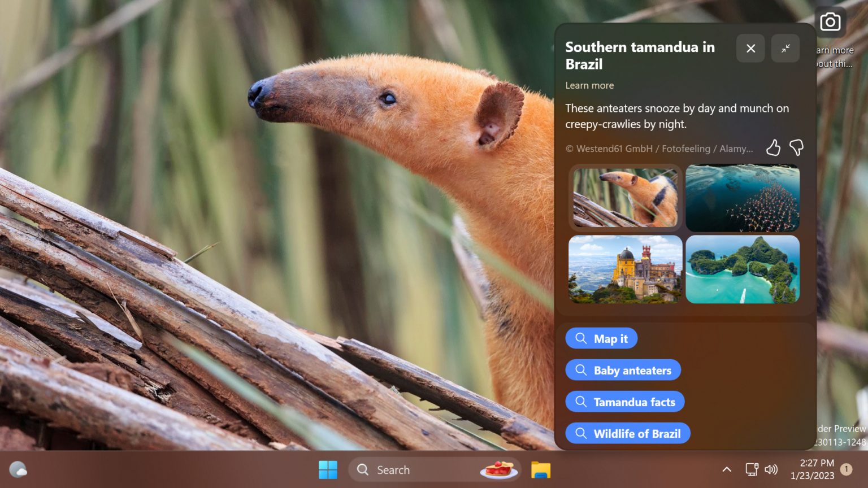Collapse the Southern tamandua info card
Viewport: 868px width, 488px height.
click(x=785, y=48)
